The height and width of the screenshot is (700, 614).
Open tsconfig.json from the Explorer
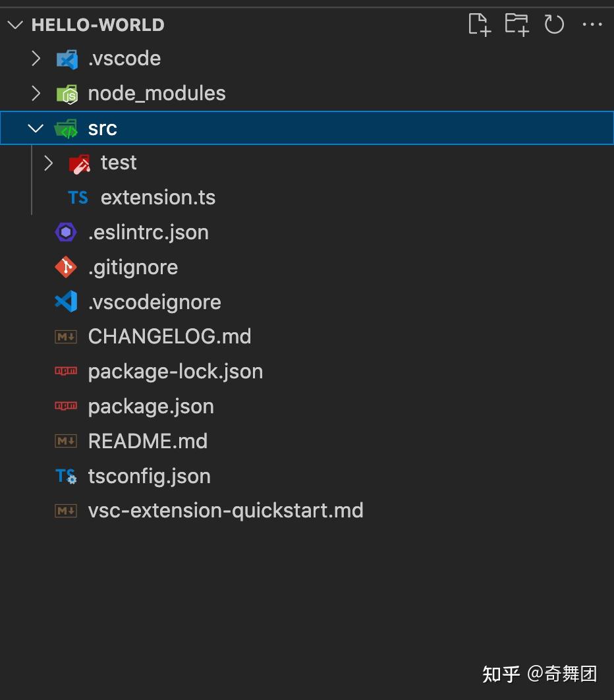pyautogui.click(x=149, y=475)
